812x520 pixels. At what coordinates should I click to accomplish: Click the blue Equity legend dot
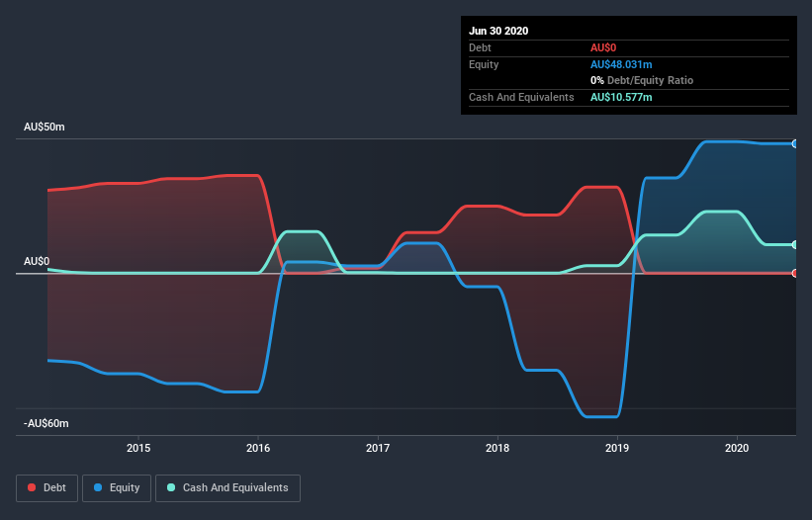(x=98, y=487)
